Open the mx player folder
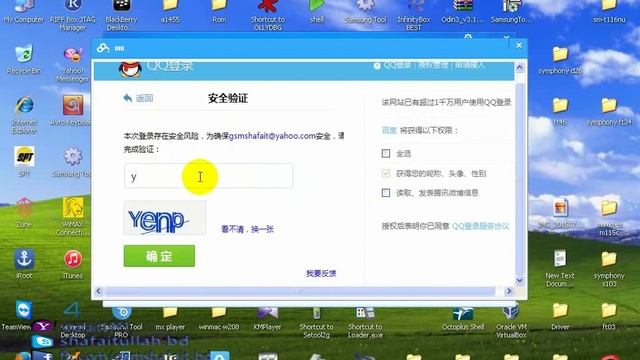 coord(170,318)
